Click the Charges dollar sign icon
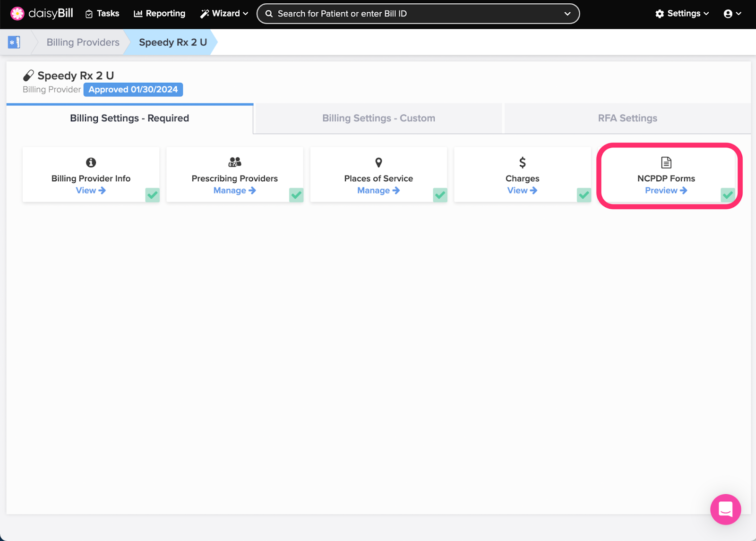Viewport: 756px width, 541px height. [522, 162]
